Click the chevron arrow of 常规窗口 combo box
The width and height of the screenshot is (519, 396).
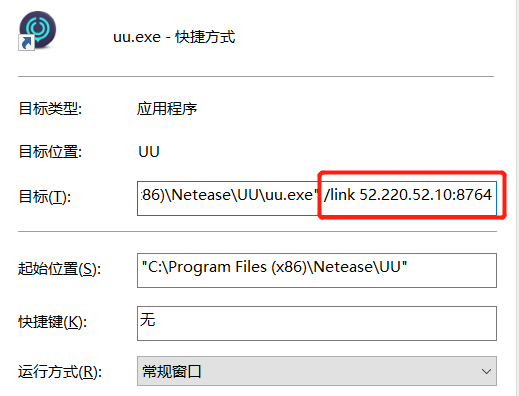tap(486, 371)
